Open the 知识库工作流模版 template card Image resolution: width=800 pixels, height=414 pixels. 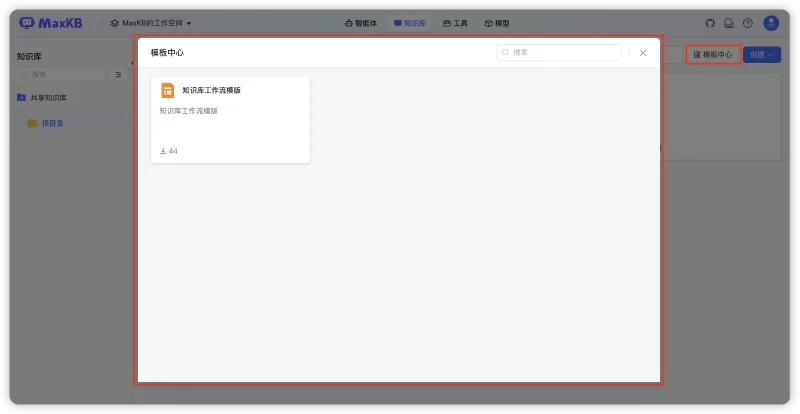[230, 120]
